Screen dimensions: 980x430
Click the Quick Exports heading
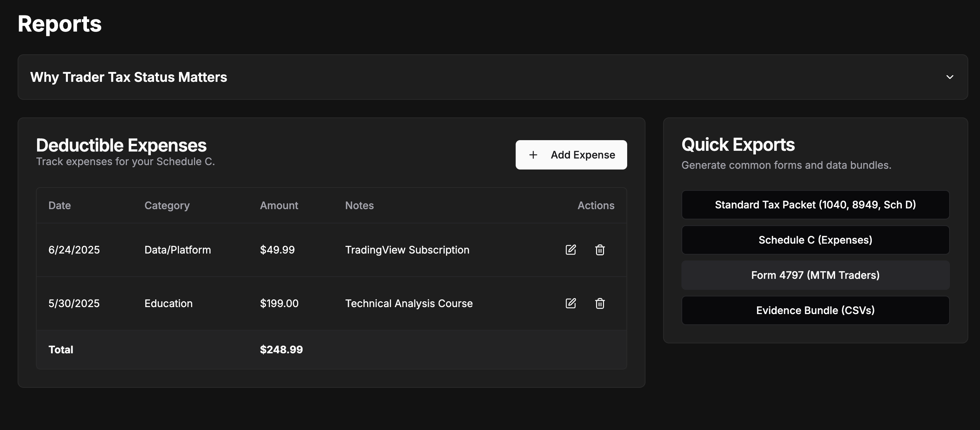(738, 145)
